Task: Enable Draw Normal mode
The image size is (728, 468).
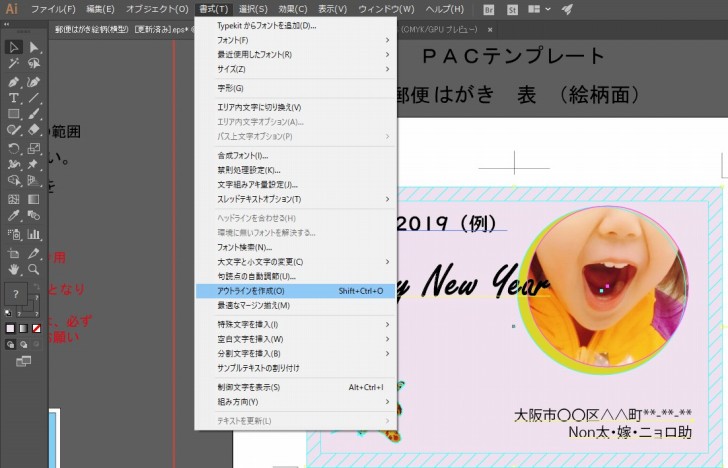Action: (10, 344)
